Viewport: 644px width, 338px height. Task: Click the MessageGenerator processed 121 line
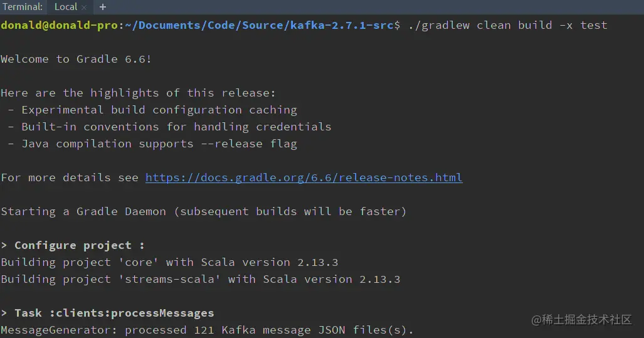pos(207,330)
